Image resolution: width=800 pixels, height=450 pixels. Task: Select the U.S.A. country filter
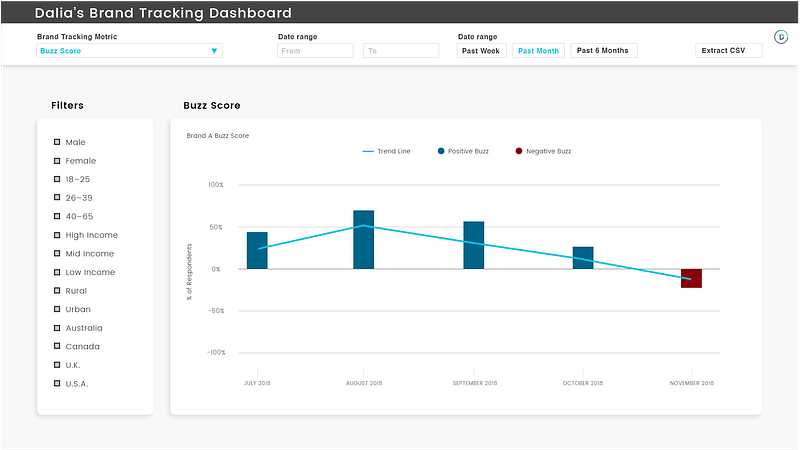click(x=57, y=383)
